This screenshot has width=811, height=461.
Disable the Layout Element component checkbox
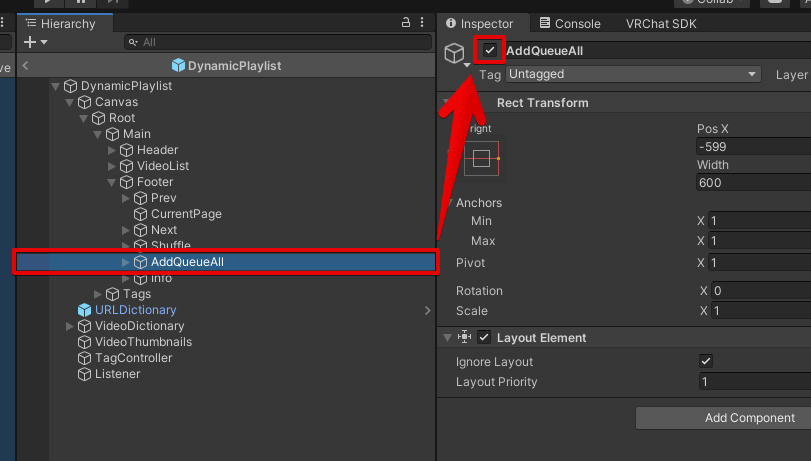(484, 338)
